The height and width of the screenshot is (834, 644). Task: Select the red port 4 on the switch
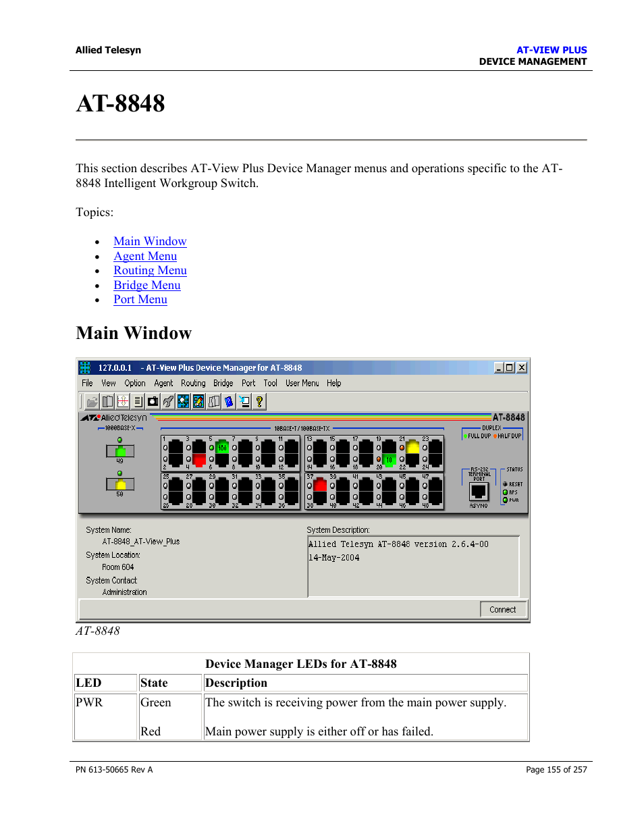coord(199,460)
